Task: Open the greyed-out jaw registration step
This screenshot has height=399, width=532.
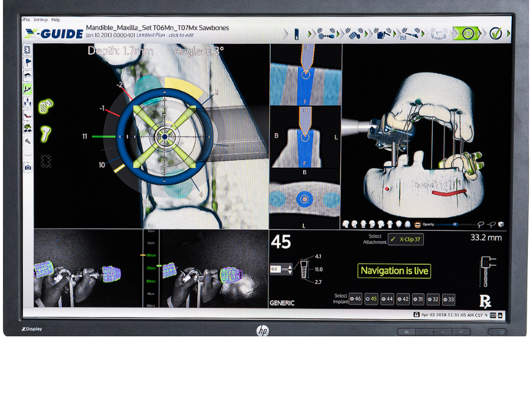Action: (439, 34)
